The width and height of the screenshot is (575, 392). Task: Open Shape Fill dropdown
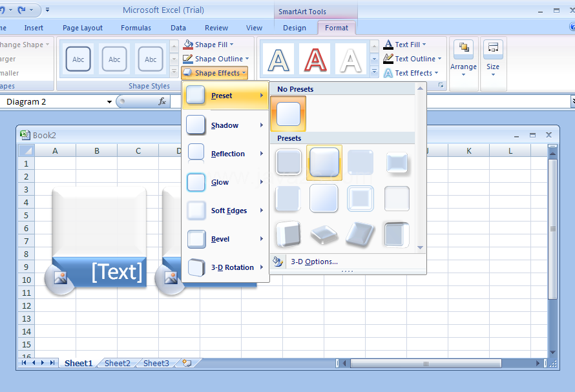coord(208,45)
